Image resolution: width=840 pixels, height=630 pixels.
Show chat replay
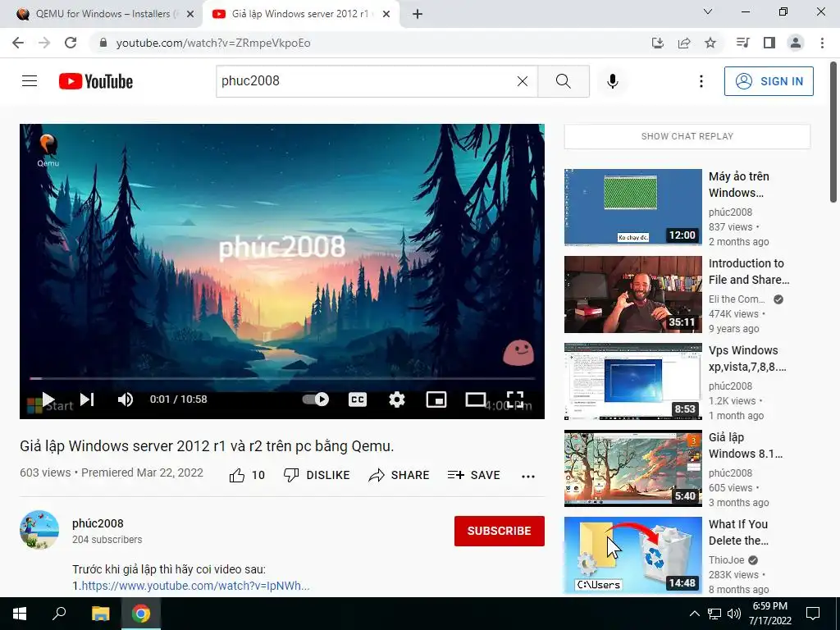[687, 136]
